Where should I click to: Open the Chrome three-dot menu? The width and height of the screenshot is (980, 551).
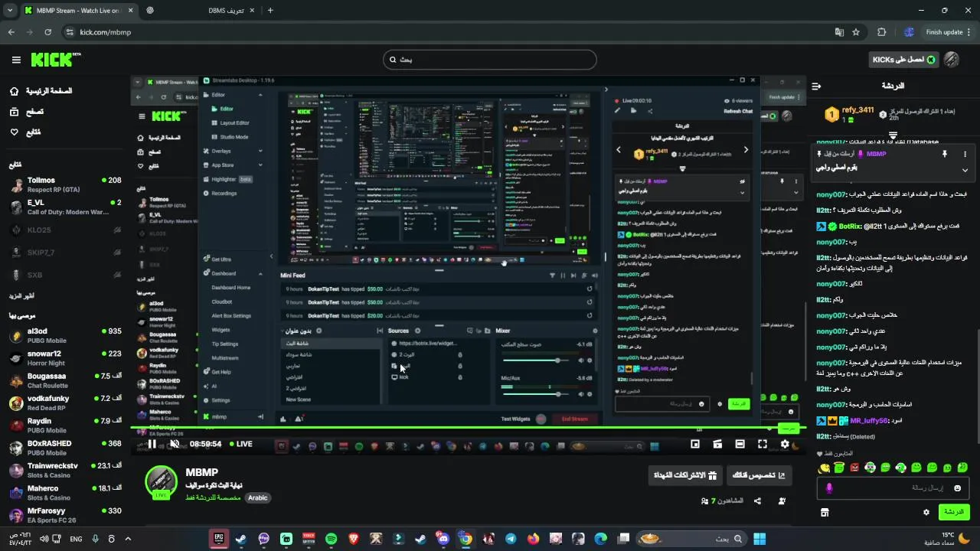[968, 32]
